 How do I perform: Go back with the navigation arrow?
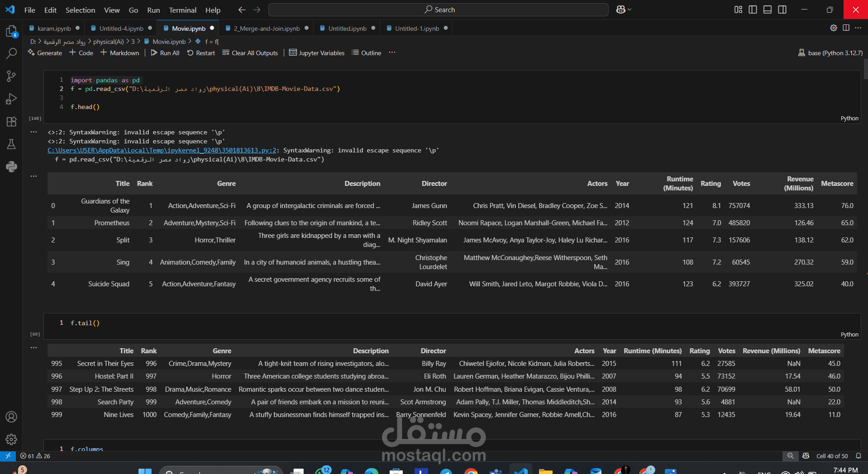click(x=242, y=9)
